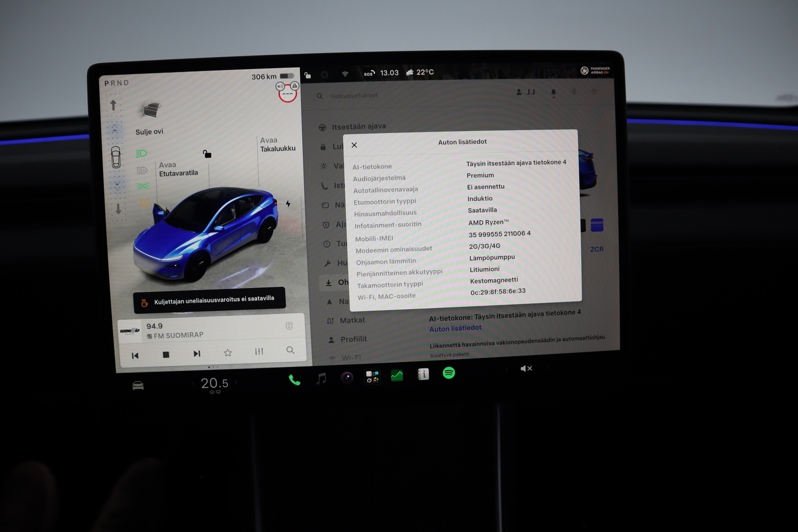Tap the media source icon beside 94.9
798x532 pixels.
(289, 326)
